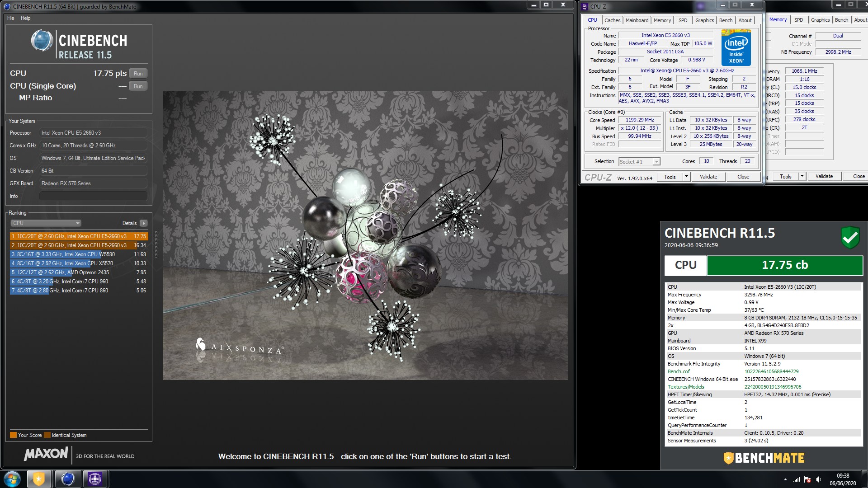Image resolution: width=868 pixels, height=488 pixels.
Task: Click the CPU-Z title bar icon
Action: [x=585, y=6]
